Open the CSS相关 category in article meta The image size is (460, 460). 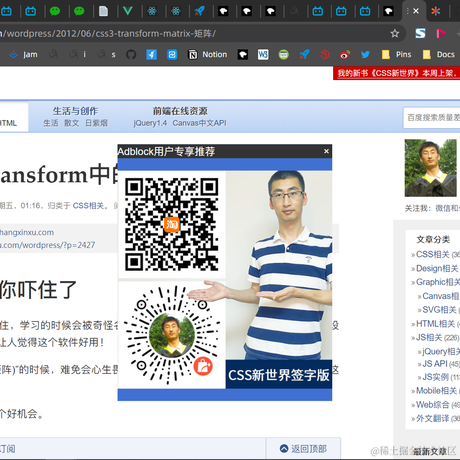point(88,206)
